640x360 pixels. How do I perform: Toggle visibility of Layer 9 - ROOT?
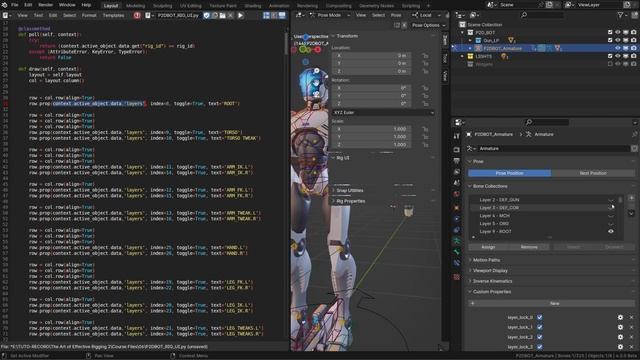pyautogui.click(x=611, y=231)
